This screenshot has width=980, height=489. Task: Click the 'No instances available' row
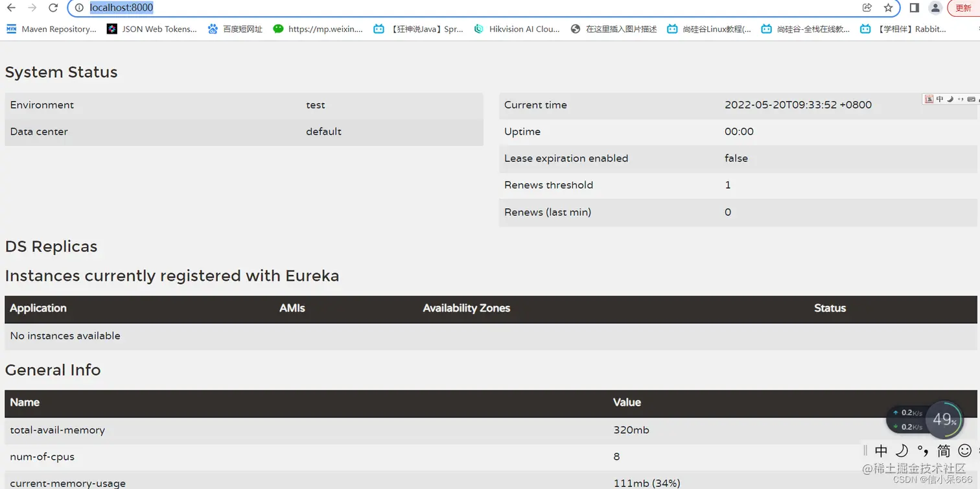point(491,336)
